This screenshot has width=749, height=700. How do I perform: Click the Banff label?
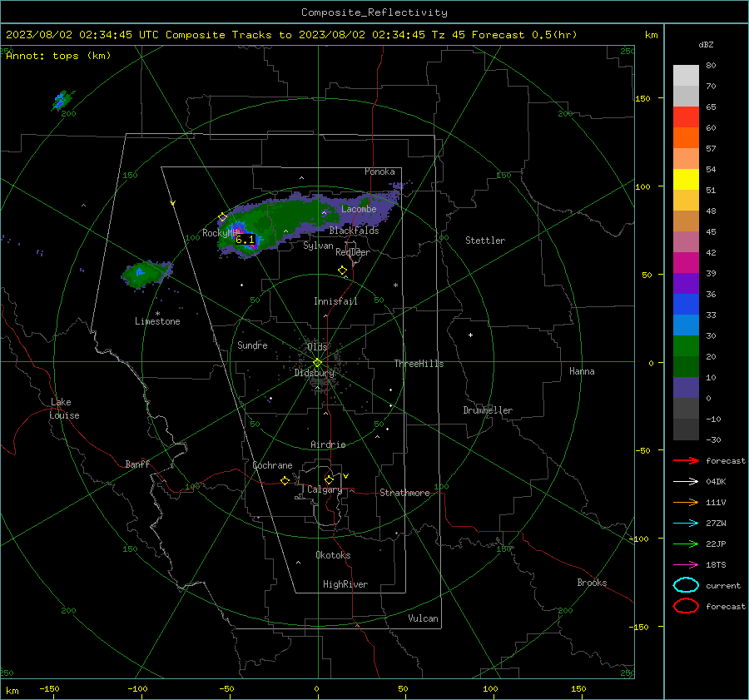[x=137, y=464]
